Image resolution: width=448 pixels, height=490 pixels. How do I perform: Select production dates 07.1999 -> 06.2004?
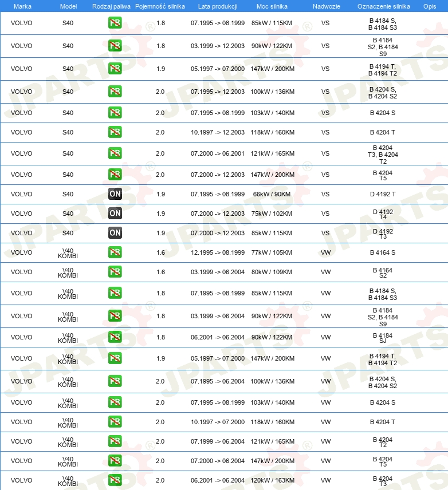(218, 441)
